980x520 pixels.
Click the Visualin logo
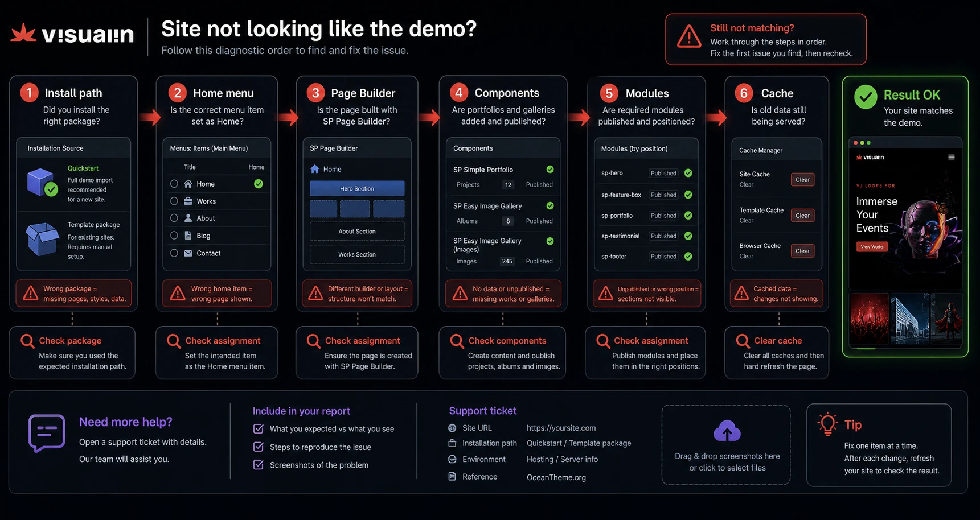coord(72,34)
